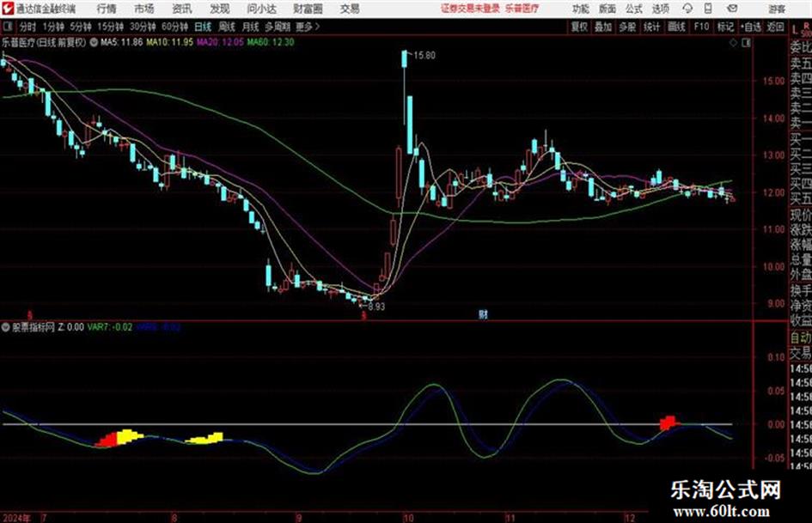Select the 月线 monthly period tab
This screenshot has width=812, height=523.
pos(251,27)
